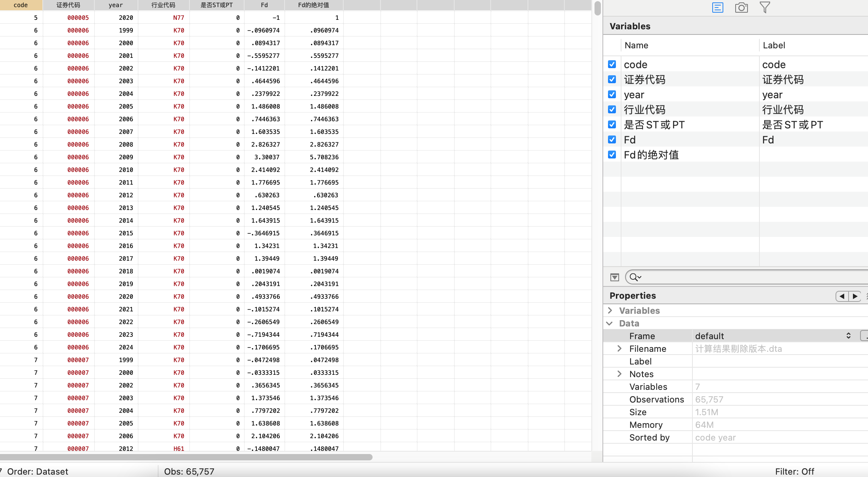Click the camera snapshots icon

pos(741,8)
